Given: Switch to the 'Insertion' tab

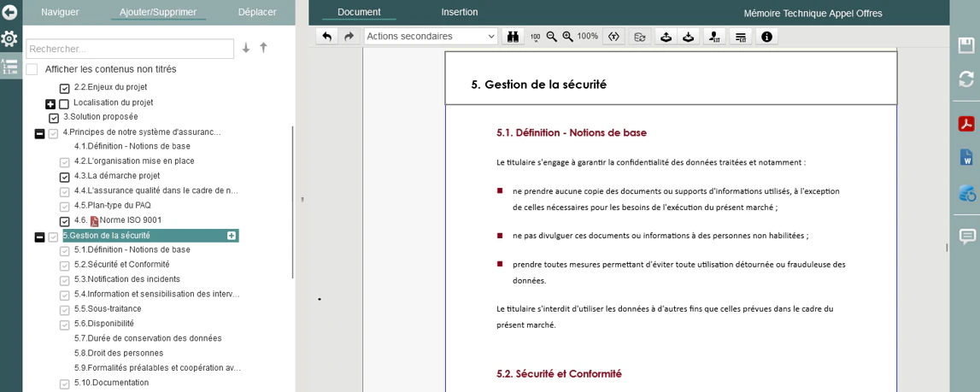Looking at the screenshot, I should click(x=460, y=13).
